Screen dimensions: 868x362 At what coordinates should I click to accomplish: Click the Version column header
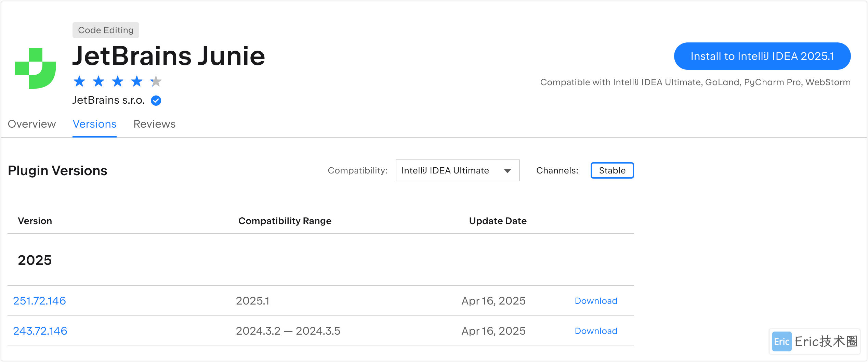click(35, 221)
